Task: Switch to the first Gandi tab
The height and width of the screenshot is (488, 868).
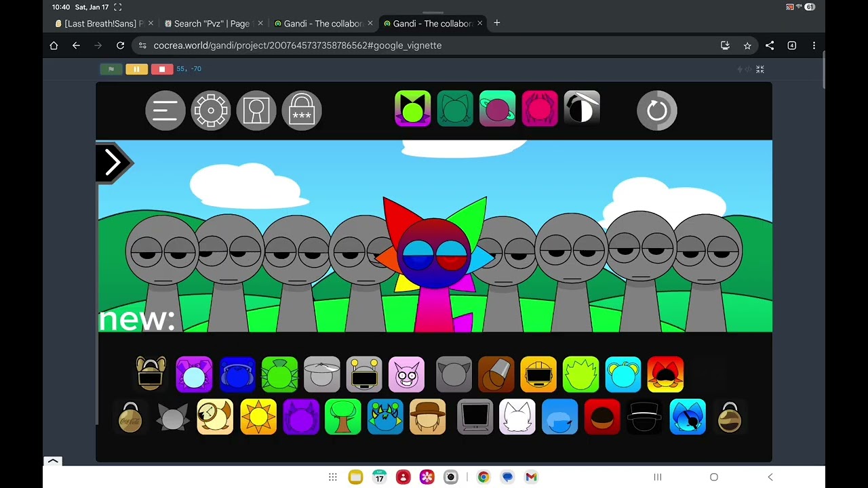Action: 323,23
